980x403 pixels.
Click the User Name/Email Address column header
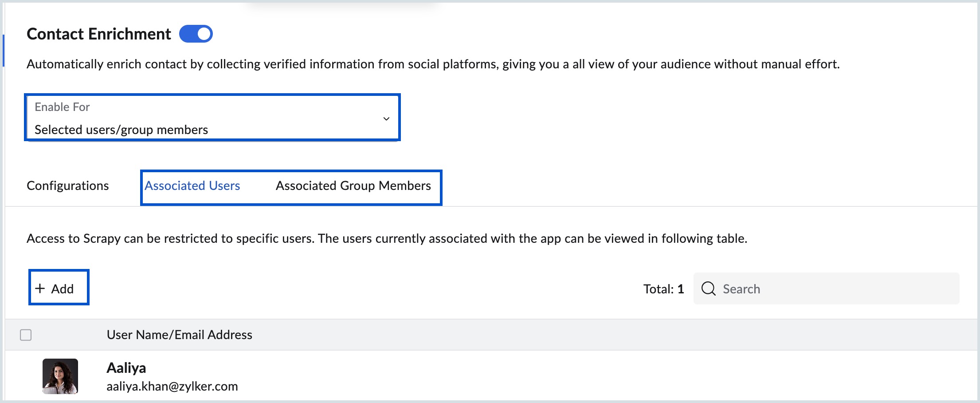click(x=179, y=335)
